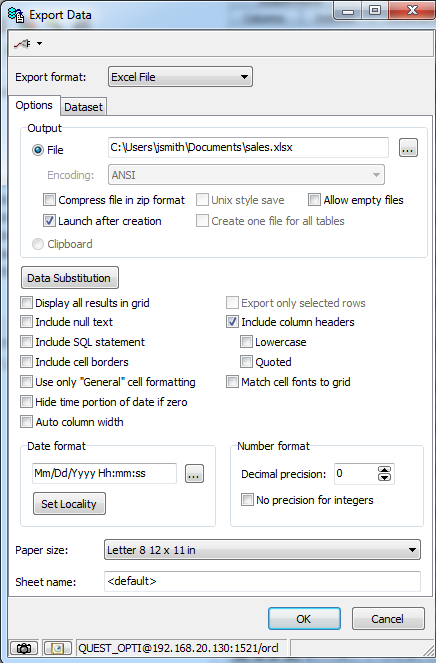Click the Data Substitution button
Viewport: 437px width, 663px height.
pos(70,278)
